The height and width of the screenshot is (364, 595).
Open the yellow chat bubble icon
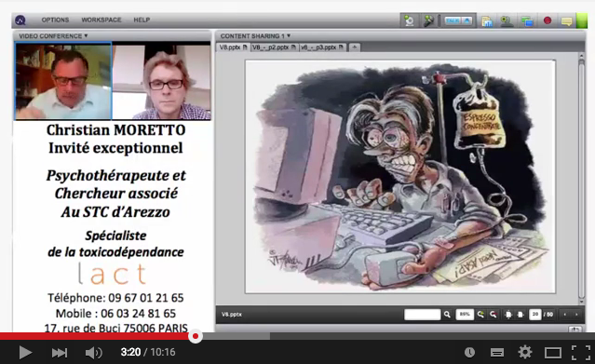pyautogui.click(x=566, y=20)
